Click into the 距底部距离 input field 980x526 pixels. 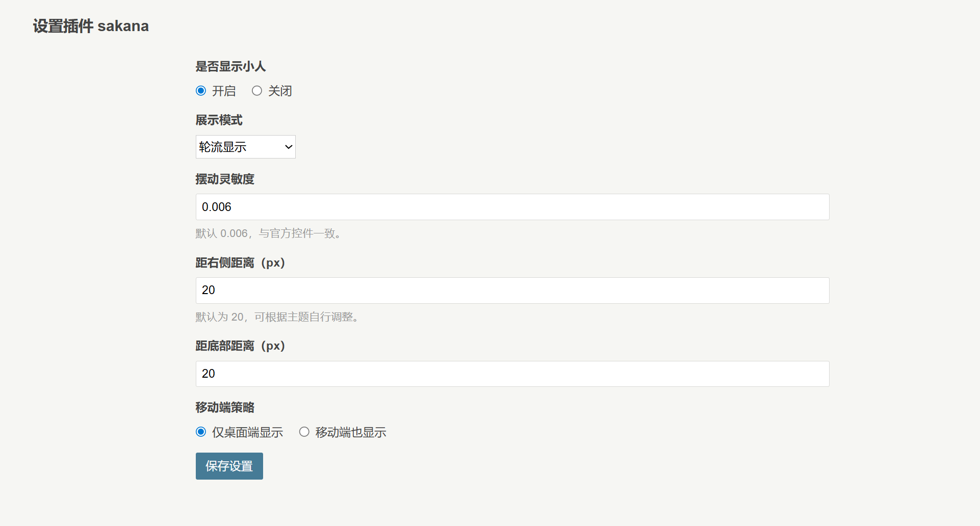(x=512, y=374)
